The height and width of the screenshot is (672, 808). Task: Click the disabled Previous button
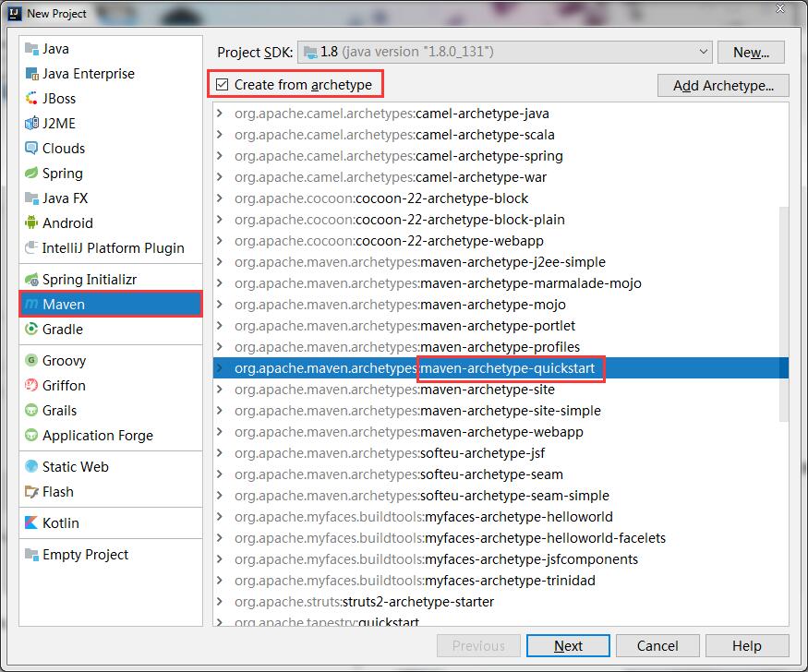coord(478,646)
